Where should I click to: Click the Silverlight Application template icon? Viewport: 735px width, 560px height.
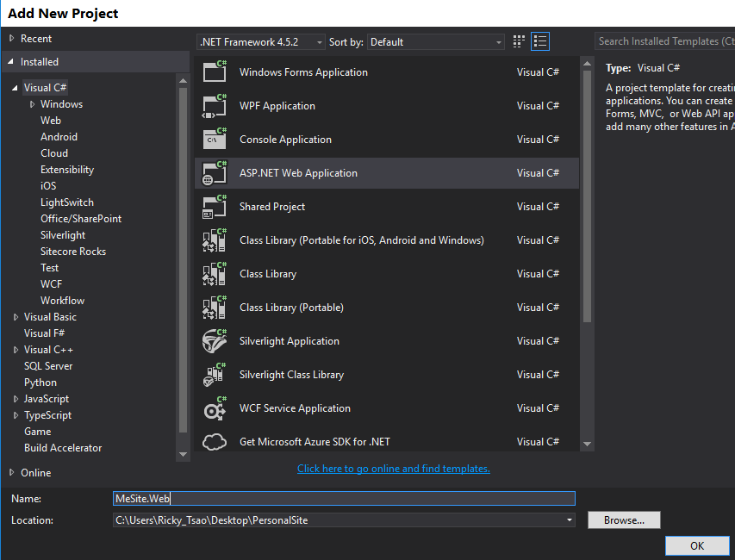pyautogui.click(x=215, y=341)
